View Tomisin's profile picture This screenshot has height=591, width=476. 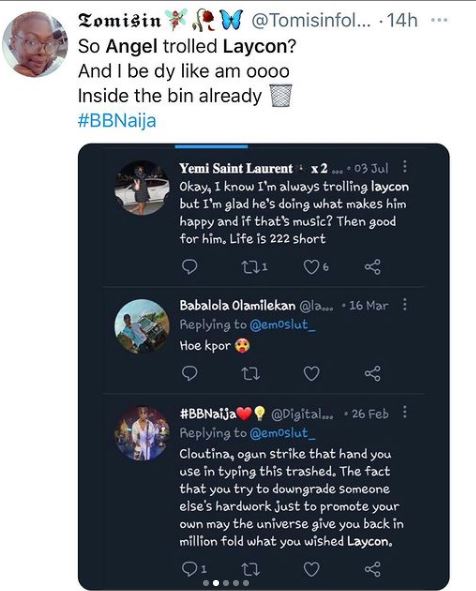point(35,44)
